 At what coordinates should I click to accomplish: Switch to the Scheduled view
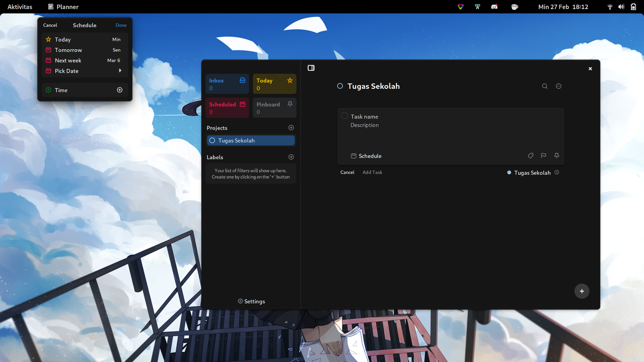pyautogui.click(x=227, y=107)
